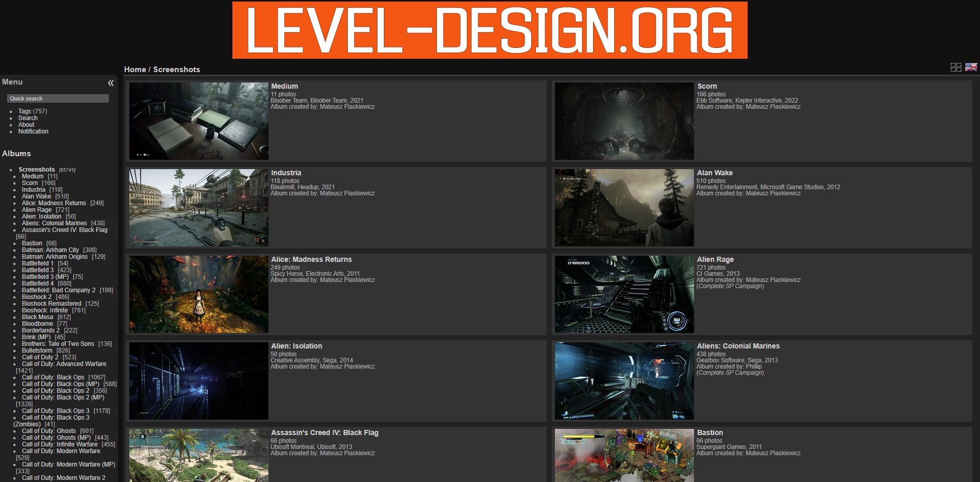This screenshot has width=980, height=482.
Task: Open the Scorn album thumbnail
Action: [624, 121]
